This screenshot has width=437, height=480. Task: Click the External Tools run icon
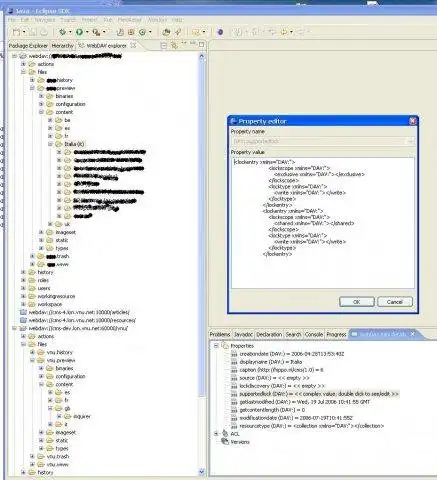coord(96,32)
